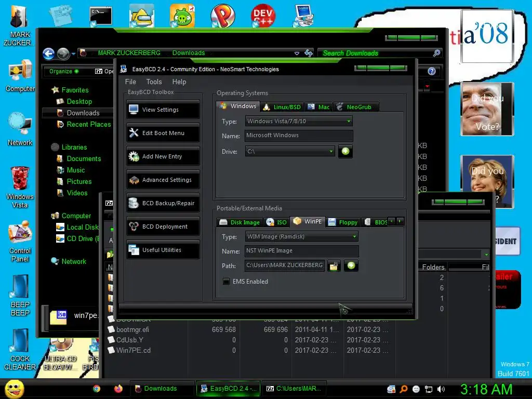This screenshot has width=532, height=399.
Task: Select Network in explorer sidebar
Action: pyautogui.click(x=73, y=262)
